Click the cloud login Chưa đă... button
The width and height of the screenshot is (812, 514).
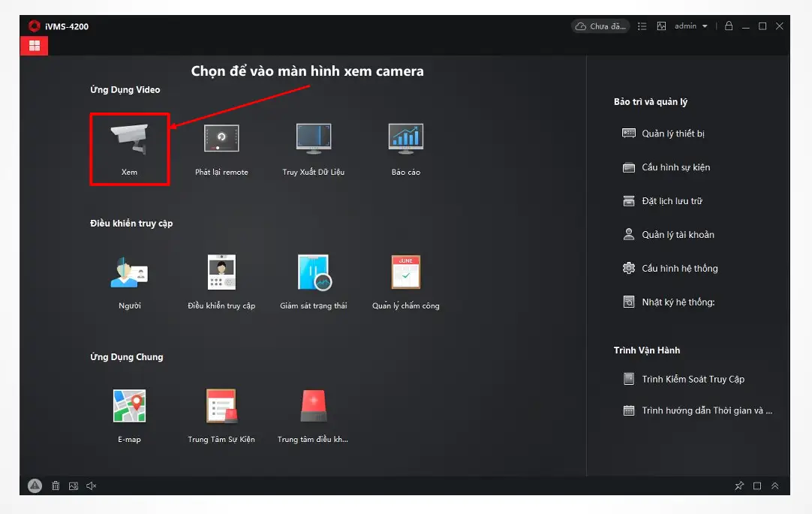coord(600,26)
